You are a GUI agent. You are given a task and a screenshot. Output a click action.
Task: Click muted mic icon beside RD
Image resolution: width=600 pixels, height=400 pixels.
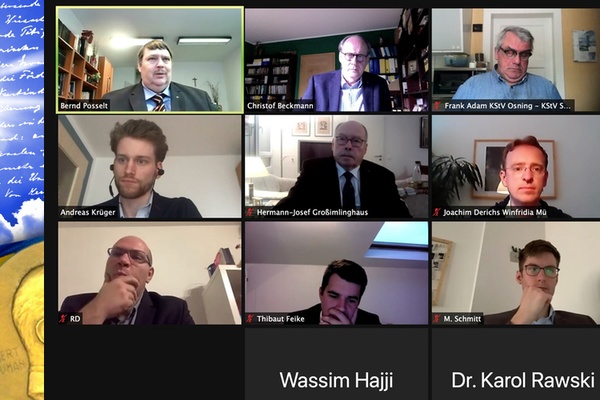[x=64, y=318]
